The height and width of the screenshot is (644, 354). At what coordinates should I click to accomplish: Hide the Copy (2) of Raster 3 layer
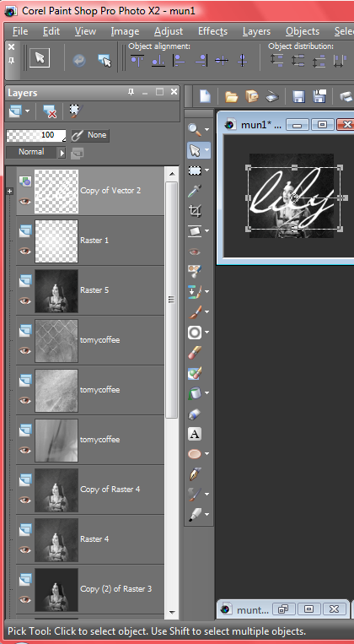pos(25,599)
